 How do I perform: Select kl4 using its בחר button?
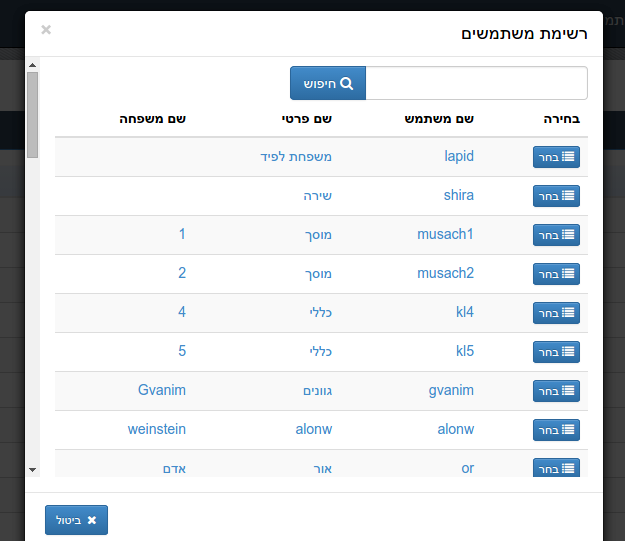pyautogui.click(x=556, y=313)
